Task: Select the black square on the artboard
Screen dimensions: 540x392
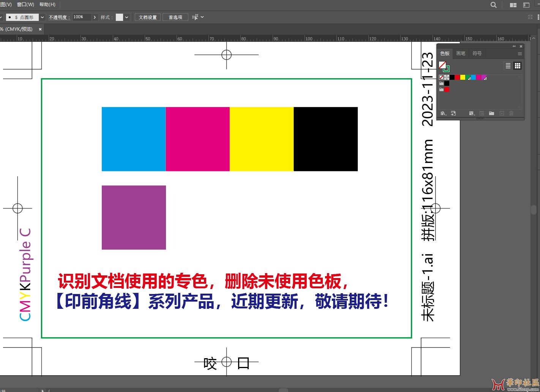Action: click(x=326, y=139)
